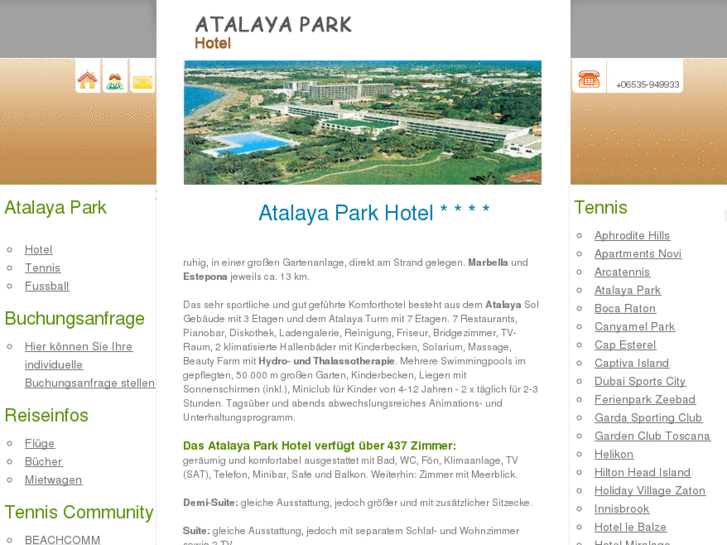Click the bold Suite label
This screenshot has width=727, height=545.
pyautogui.click(x=197, y=531)
